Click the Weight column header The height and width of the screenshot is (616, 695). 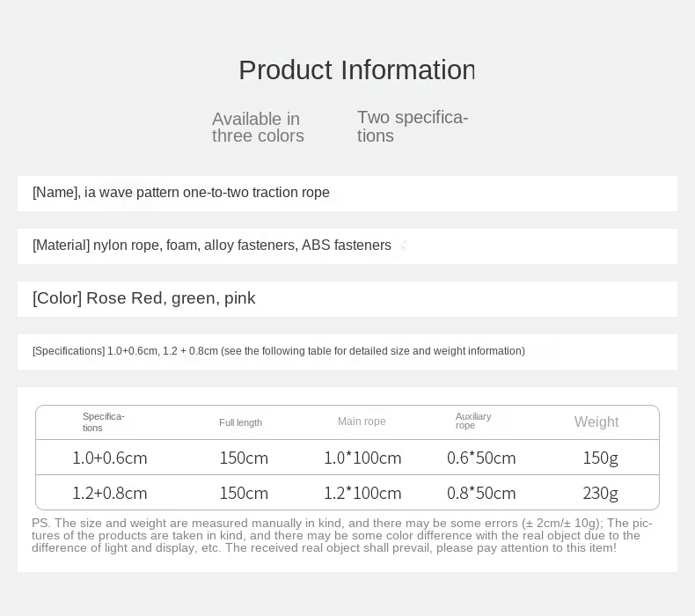[x=596, y=422]
